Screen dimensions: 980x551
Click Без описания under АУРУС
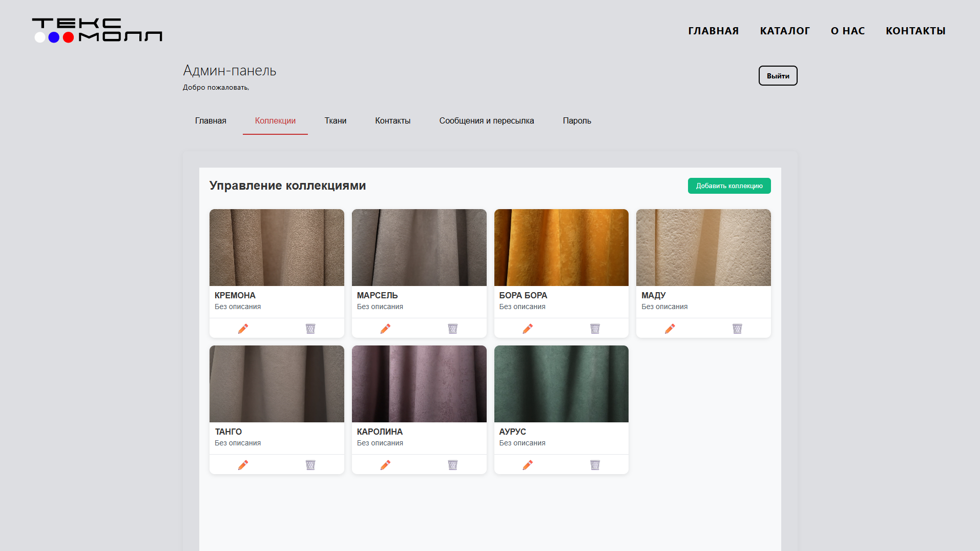click(523, 443)
